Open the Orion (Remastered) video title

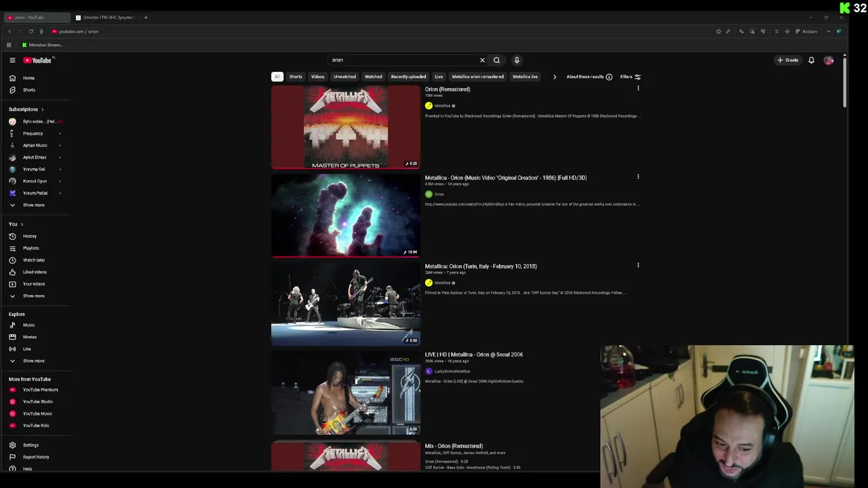(448, 89)
